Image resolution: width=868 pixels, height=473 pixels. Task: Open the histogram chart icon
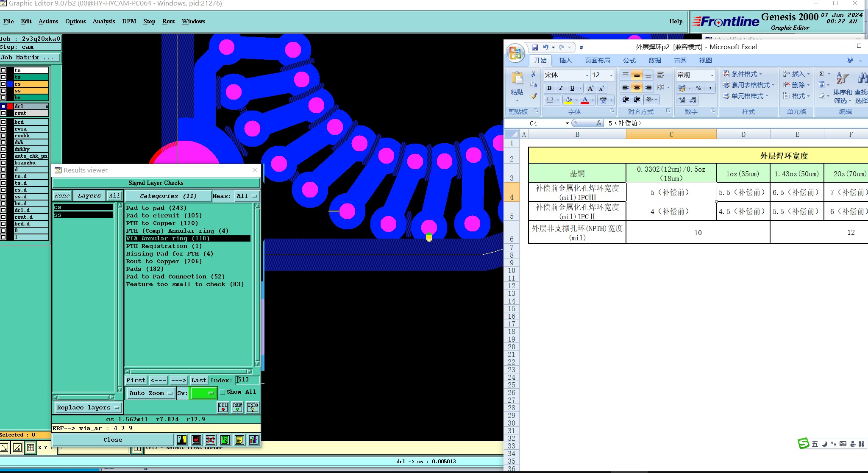254,440
